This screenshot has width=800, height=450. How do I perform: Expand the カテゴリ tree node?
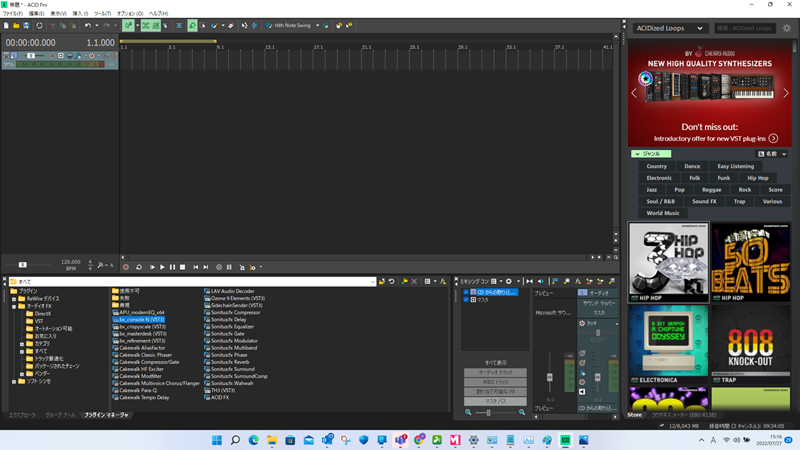[22, 344]
